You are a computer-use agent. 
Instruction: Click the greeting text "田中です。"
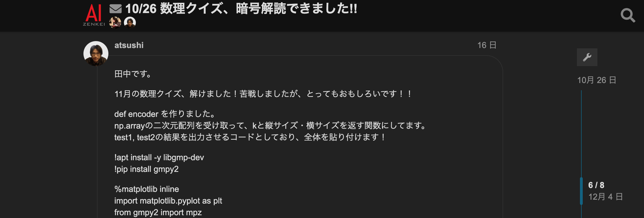tap(133, 74)
